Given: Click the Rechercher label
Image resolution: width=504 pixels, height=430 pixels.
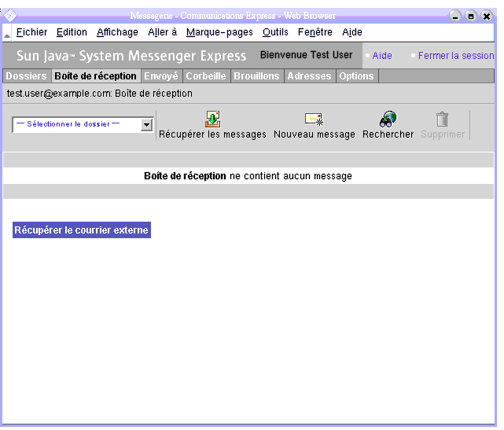Looking at the screenshot, I should (388, 134).
